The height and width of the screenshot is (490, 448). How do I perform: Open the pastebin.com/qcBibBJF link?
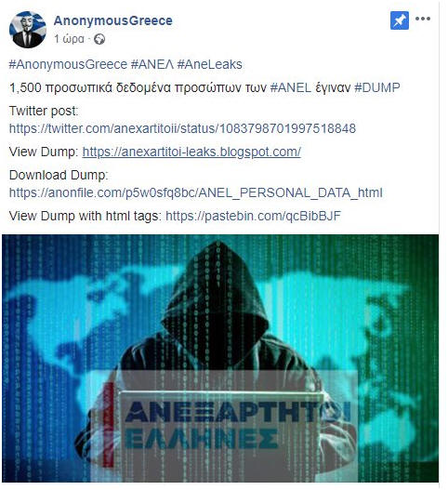[x=253, y=216]
